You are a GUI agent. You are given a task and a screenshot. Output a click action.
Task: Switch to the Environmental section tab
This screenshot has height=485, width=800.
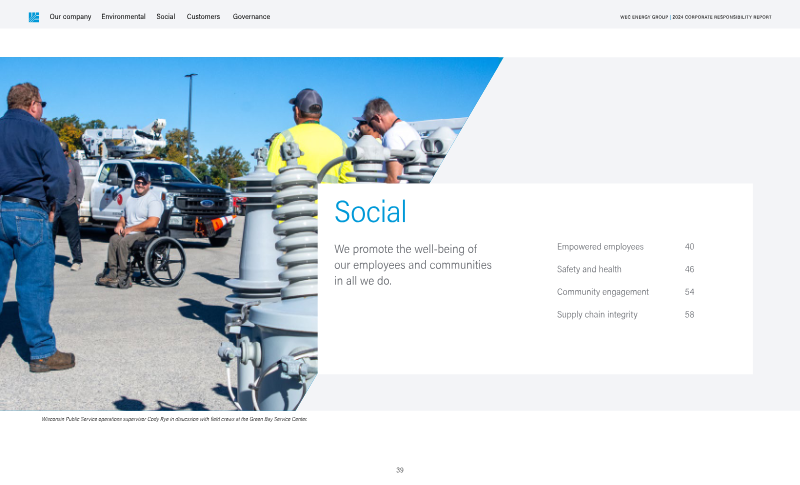pyautogui.click(x=123, y=17)
